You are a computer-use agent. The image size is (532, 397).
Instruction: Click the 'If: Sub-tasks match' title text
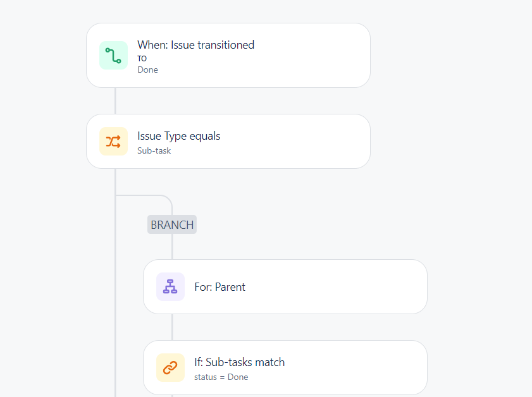coord(240,362)
